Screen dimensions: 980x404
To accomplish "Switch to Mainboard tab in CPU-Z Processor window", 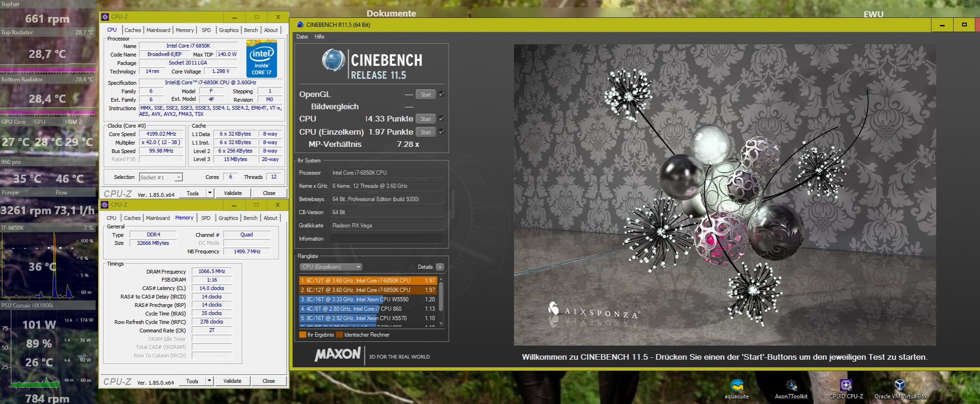I will (x=158, y=30).
